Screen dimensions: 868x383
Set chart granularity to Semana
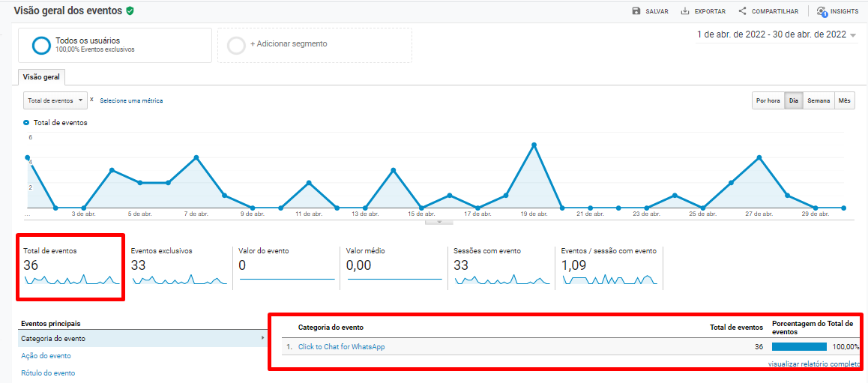click(x=819, y=100)
